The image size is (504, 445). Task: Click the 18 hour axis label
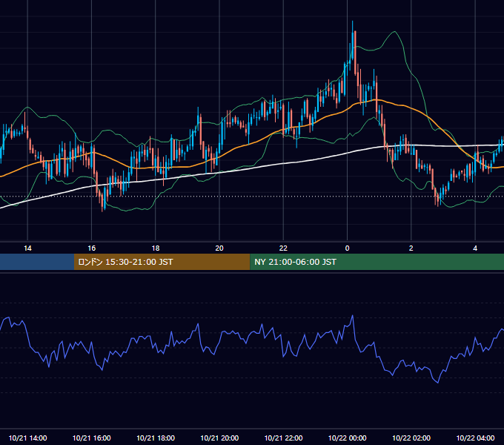[156, 248]
